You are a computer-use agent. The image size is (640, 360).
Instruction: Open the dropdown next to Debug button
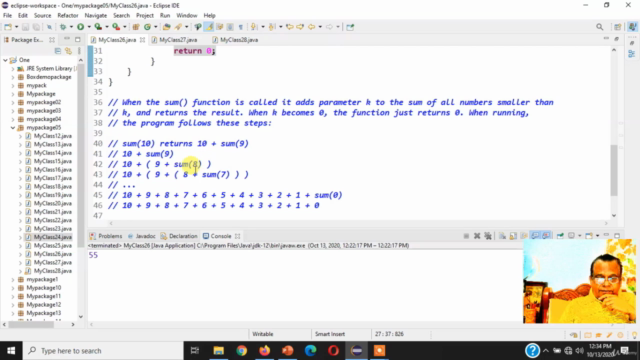tap(71, 27)
